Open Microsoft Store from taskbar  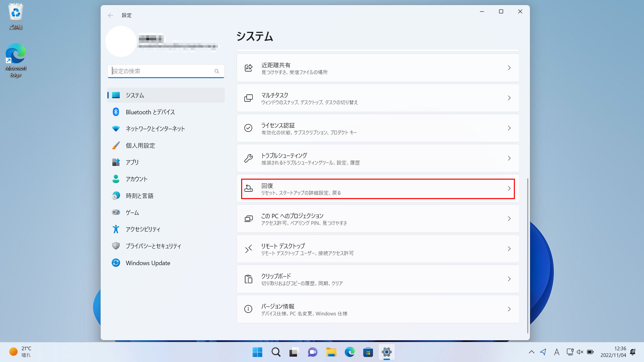pyautogui.click(x=368, y=352)
